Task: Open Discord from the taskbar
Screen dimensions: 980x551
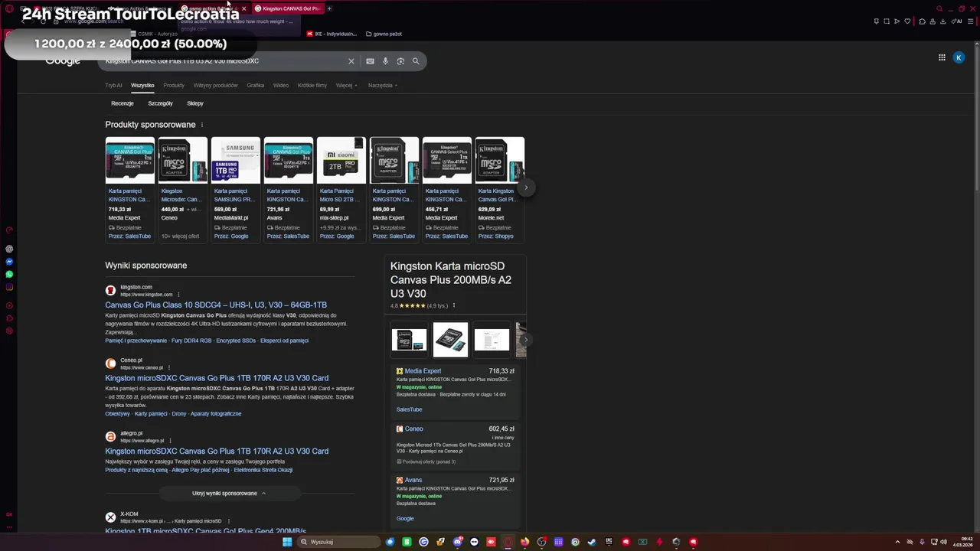Action: 458,542
